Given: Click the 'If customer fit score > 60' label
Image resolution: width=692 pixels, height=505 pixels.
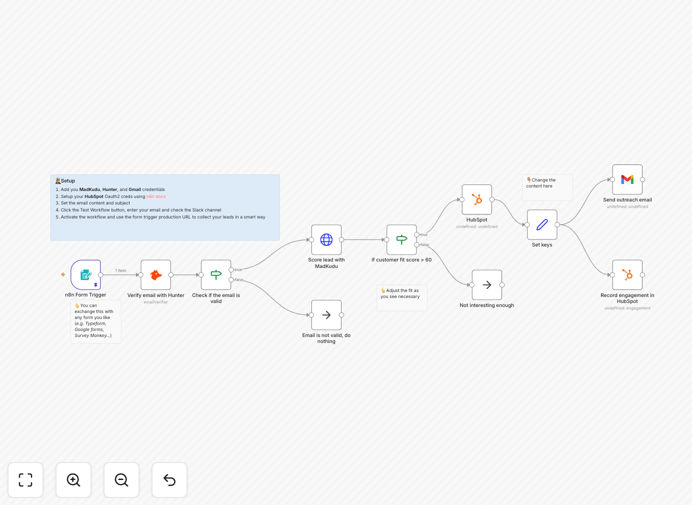Looking at the screenshot, I should (x=402, y=260).
